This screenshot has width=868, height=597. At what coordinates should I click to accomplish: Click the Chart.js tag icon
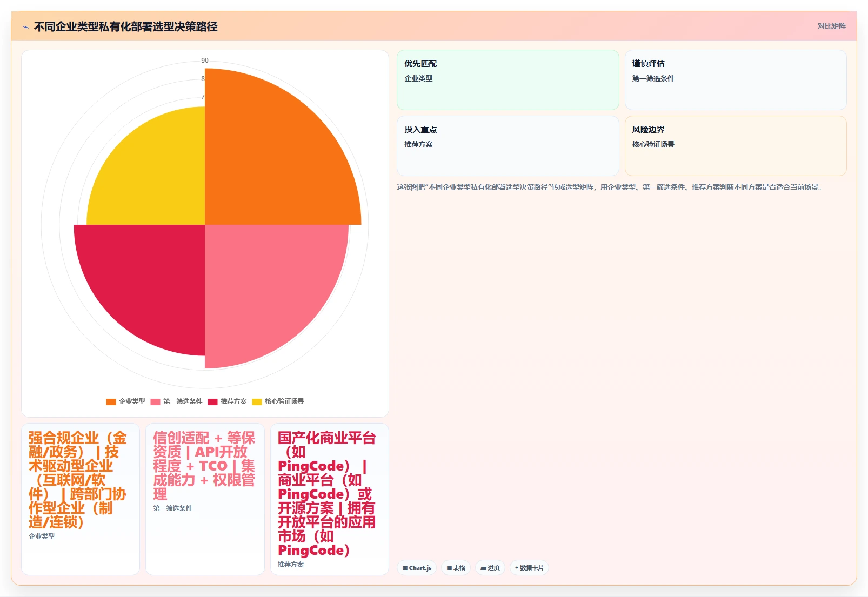(x=405, y=568)
